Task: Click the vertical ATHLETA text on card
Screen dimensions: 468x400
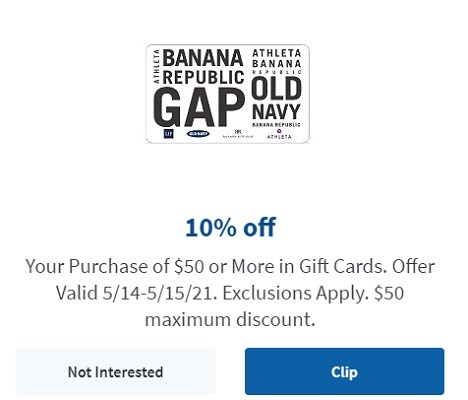Action: click(156, 66)
